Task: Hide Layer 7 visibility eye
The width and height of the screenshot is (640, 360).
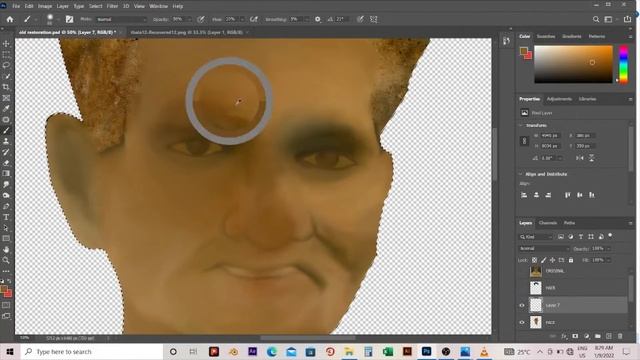Action: click(x=522, y=305)
